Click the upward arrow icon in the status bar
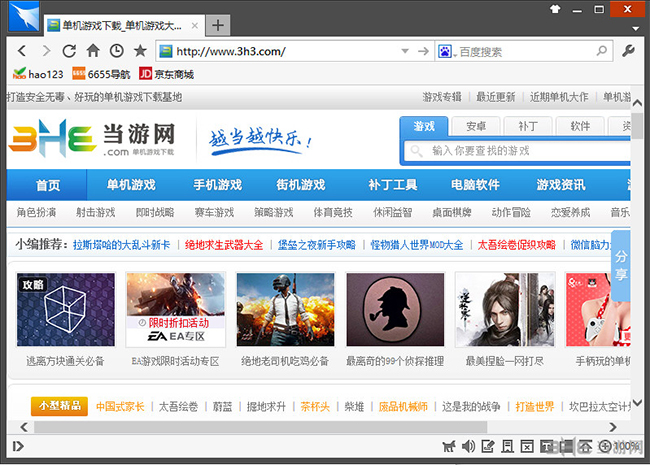The height and width of the screenshot is (465, 650). (585, 446)
